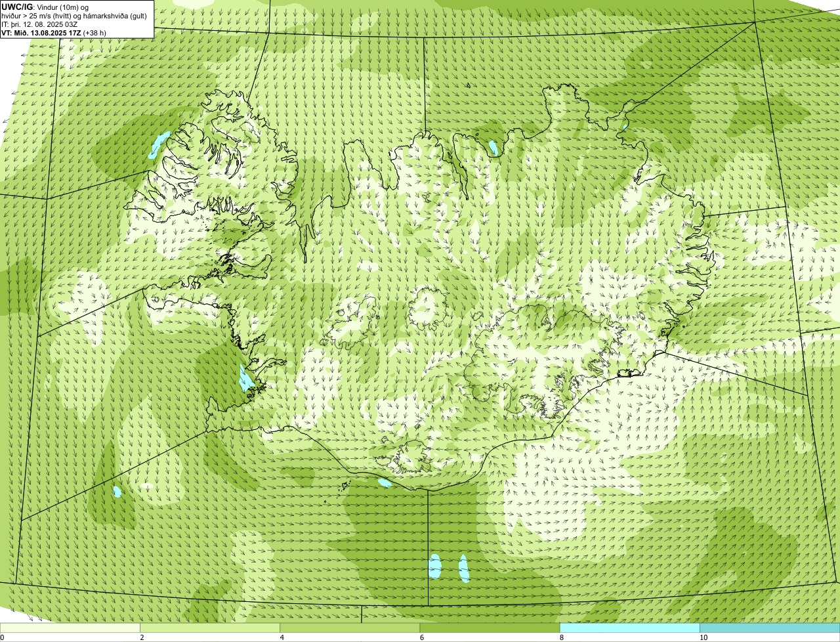The width and height of the screenshot is (840, 642).
Task: Click the pale cream 0–2 m/s colour bar segment
Action: 70,628
